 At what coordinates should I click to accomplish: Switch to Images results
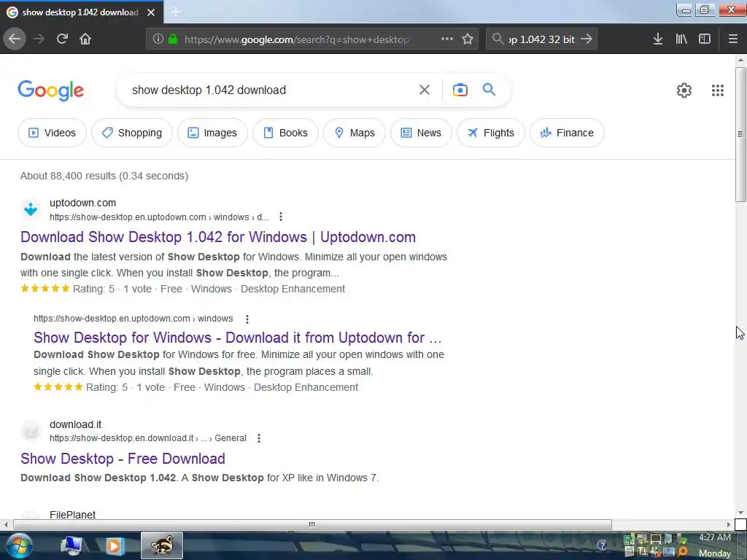pyautogui.click(x=212, y=133)
